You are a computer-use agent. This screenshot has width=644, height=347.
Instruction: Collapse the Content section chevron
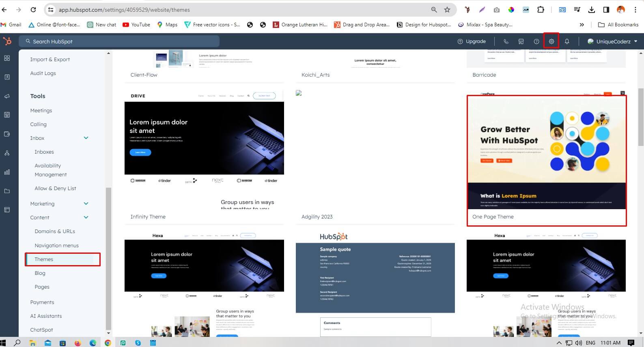[86, 217]
